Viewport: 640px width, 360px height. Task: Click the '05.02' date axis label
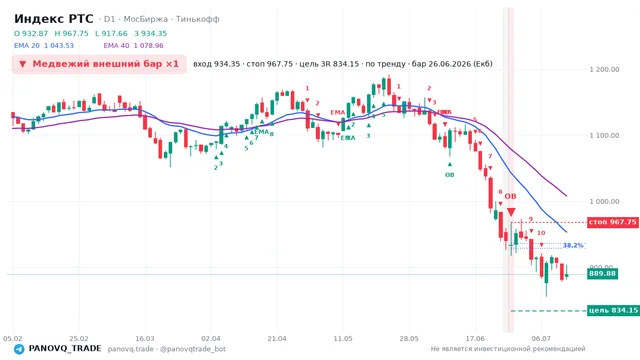13,339
